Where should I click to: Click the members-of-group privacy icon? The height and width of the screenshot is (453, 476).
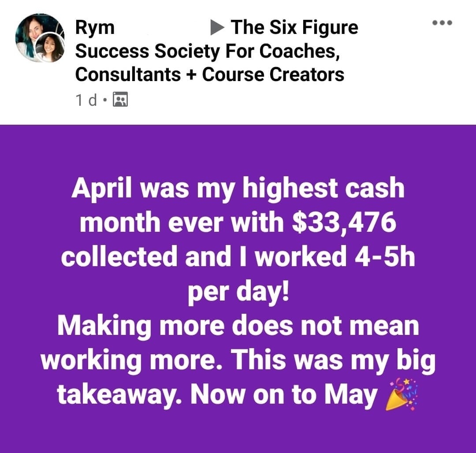click(x=120, y=99)
